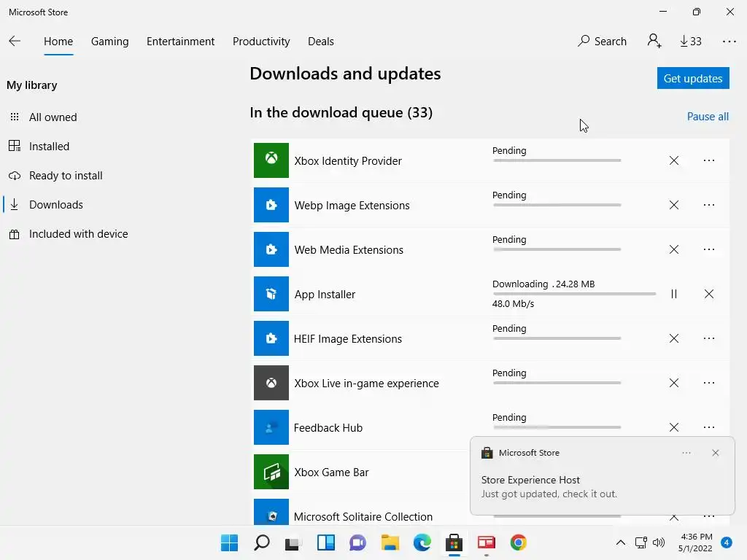Click the Webp Image Extensions app icon
Viewport: 747px width, 560px height.
pyautogui.click(x=271, y=205)
